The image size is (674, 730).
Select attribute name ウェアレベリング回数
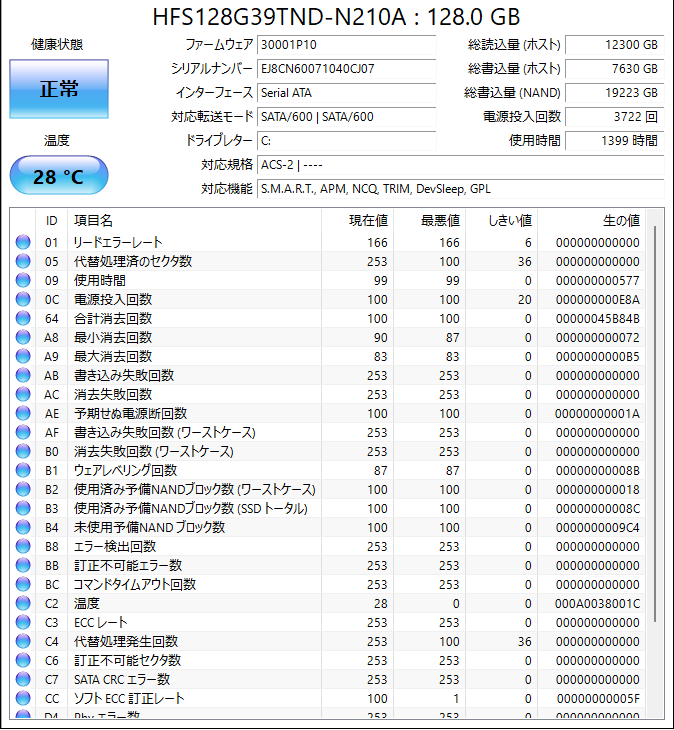[x=125, y=470]
